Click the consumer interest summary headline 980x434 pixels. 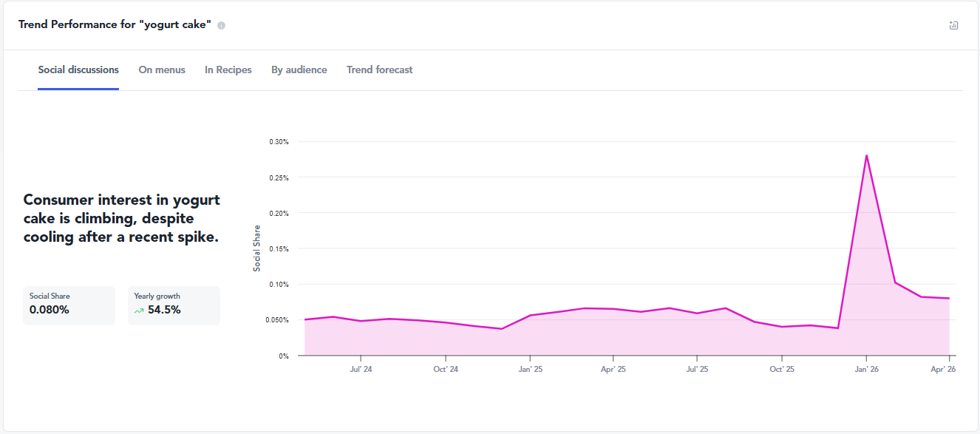click(x=122, y=218)
